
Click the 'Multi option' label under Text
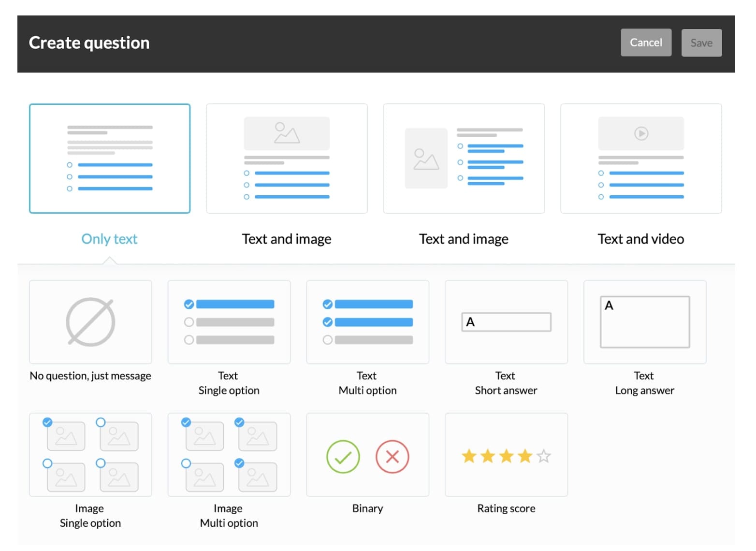368,391
